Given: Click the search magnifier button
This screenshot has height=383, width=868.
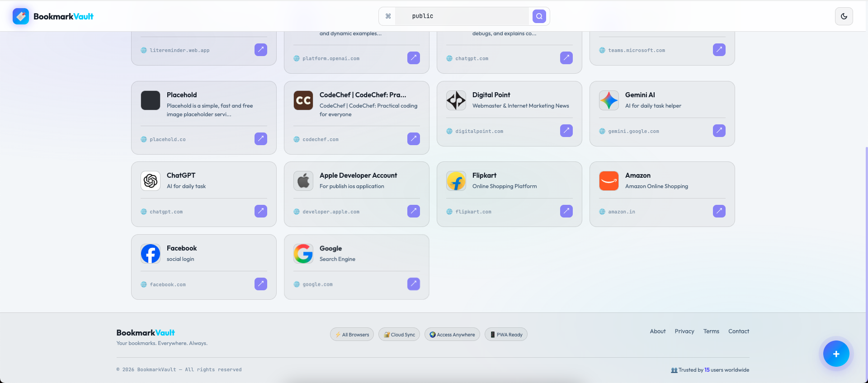Looking at the screenshot, I should (x=539, y=16).
